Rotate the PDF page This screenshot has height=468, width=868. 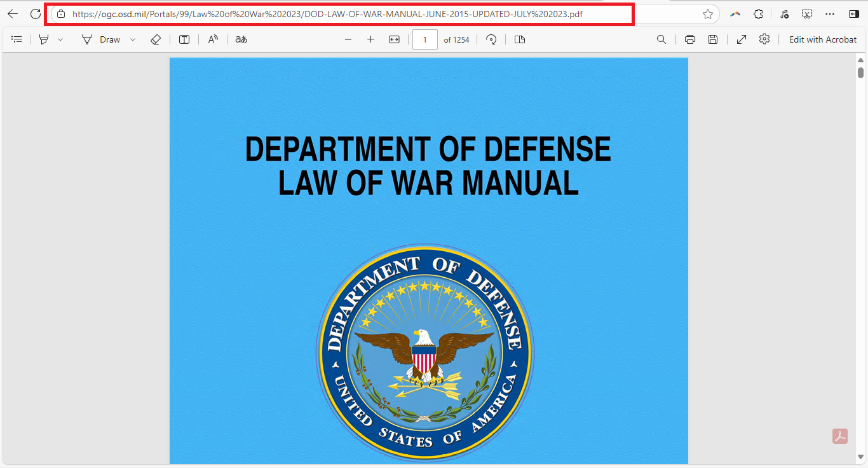pos(491,39)
